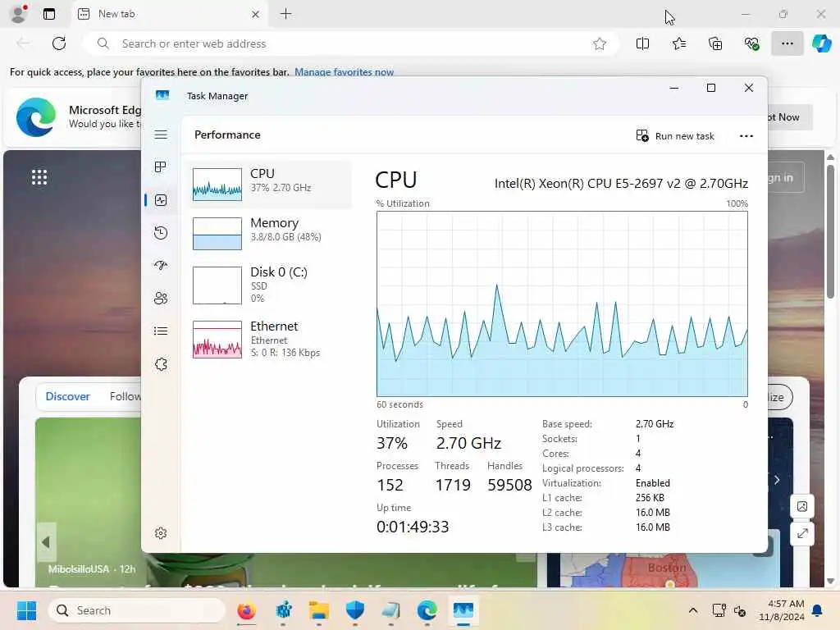Click the taskbar Search box
Viewport: 840px width, 630px height.
pyautogui.click(x=137, y=610)
